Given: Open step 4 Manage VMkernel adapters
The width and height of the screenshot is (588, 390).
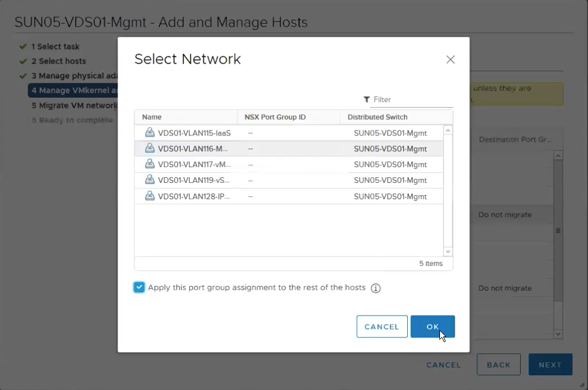Looking at the screenshot, I should coord(73,90).
